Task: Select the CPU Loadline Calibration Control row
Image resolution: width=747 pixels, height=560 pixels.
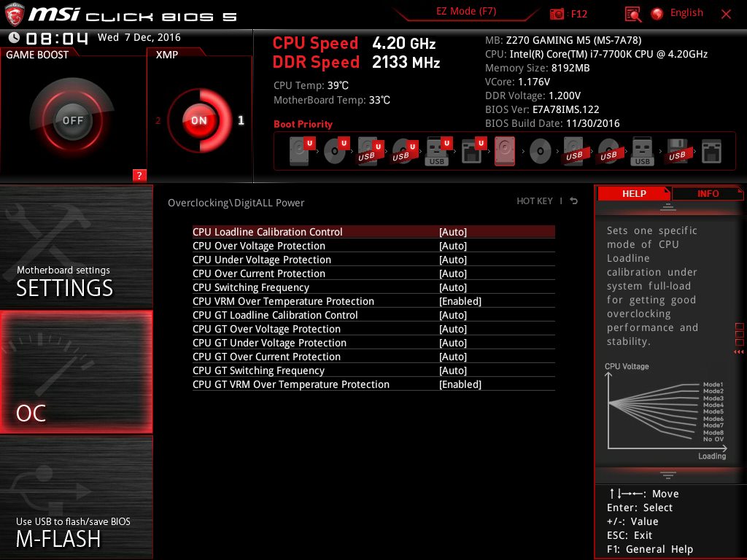Action: coord(373,232)
